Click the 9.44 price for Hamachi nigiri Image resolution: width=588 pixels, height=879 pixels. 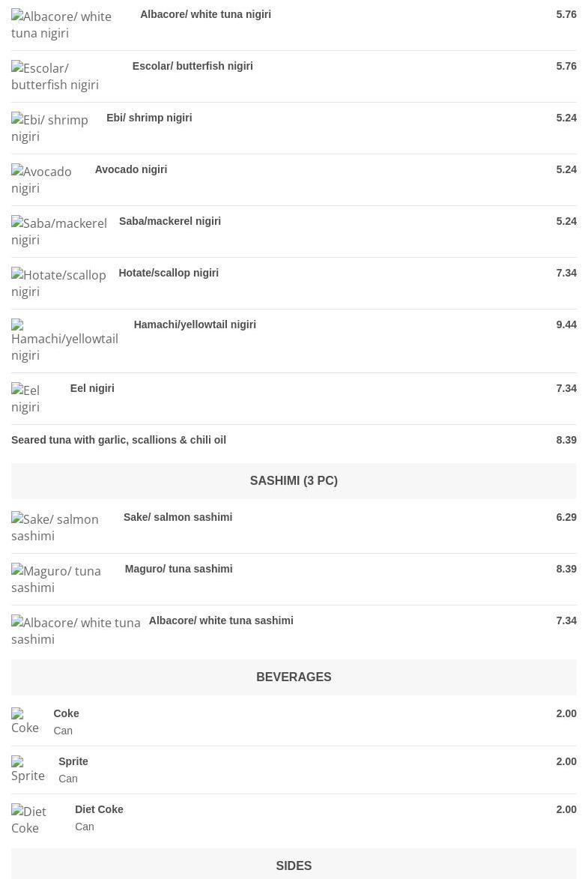click(x=566, y=324)
